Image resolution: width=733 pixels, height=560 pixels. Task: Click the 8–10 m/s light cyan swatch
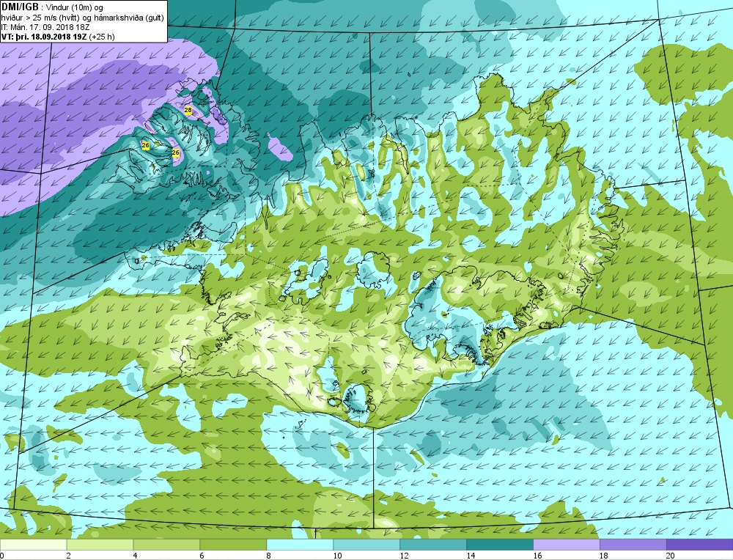click(300, 545)
